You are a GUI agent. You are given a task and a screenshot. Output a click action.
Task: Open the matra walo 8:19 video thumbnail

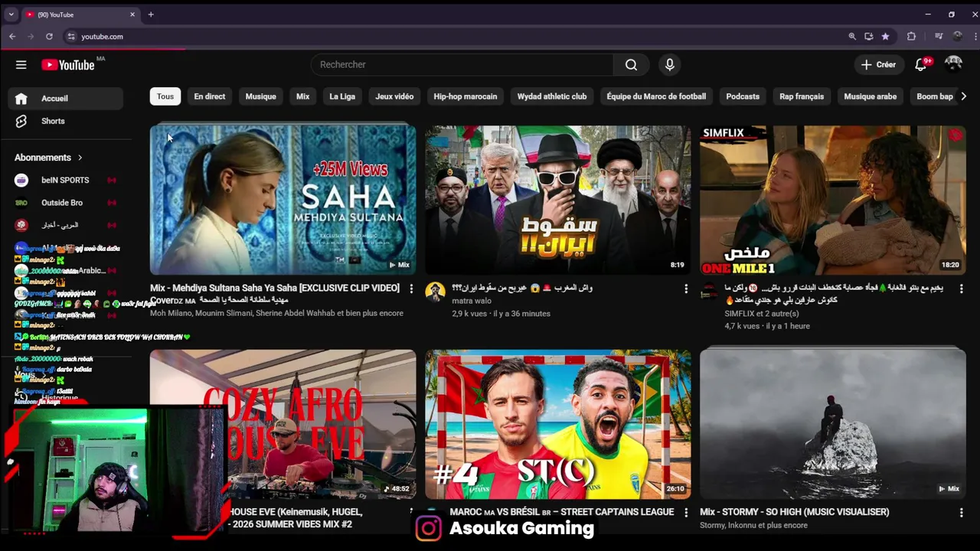coord(558,200)
